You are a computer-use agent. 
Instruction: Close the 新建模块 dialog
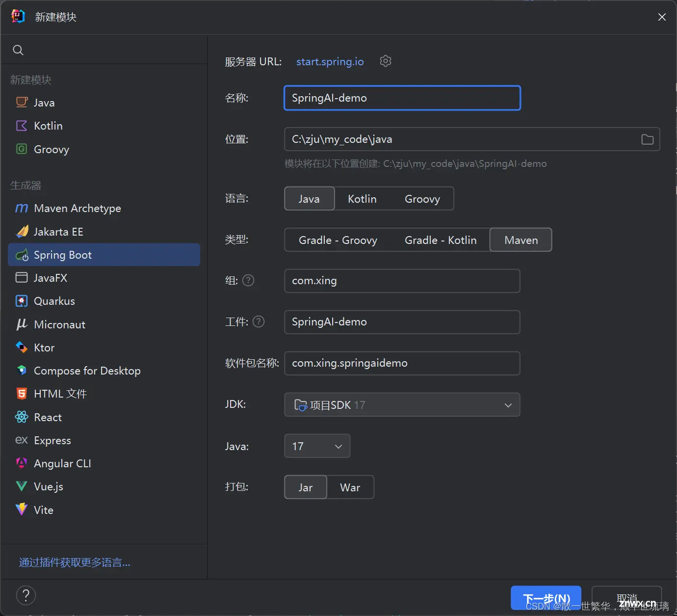click(662, 17)
